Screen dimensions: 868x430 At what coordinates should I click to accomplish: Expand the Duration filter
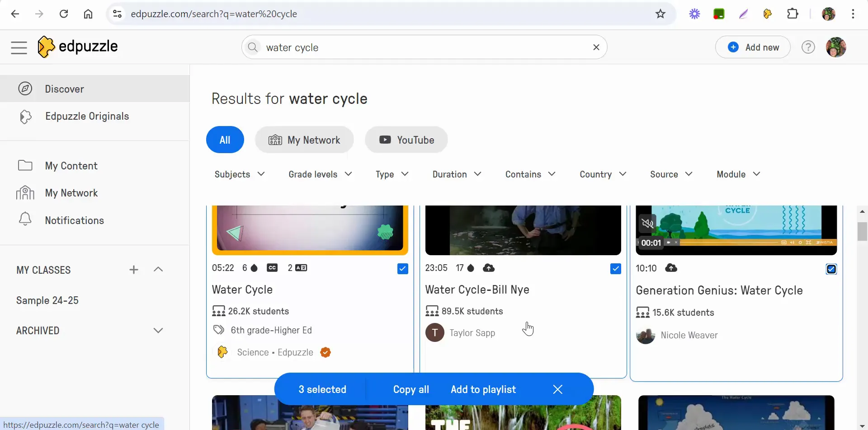pos(457,174)
